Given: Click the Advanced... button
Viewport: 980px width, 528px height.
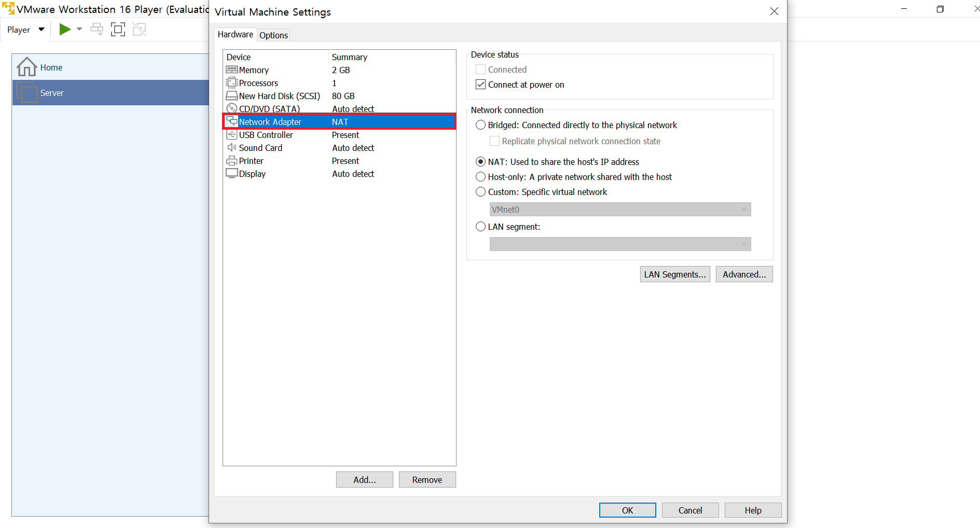Looking at the screenshot, I should coord(744,274).
